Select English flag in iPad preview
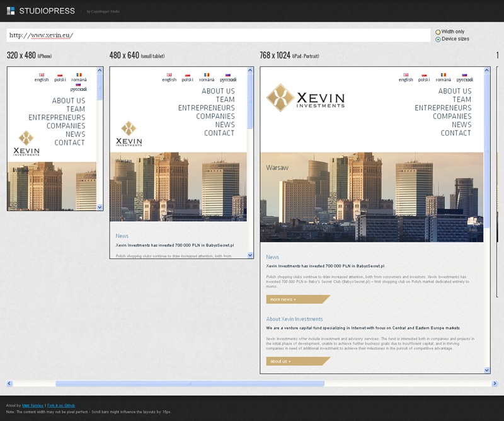This screenshot has height=421, width=504. (x=406, y=75)
